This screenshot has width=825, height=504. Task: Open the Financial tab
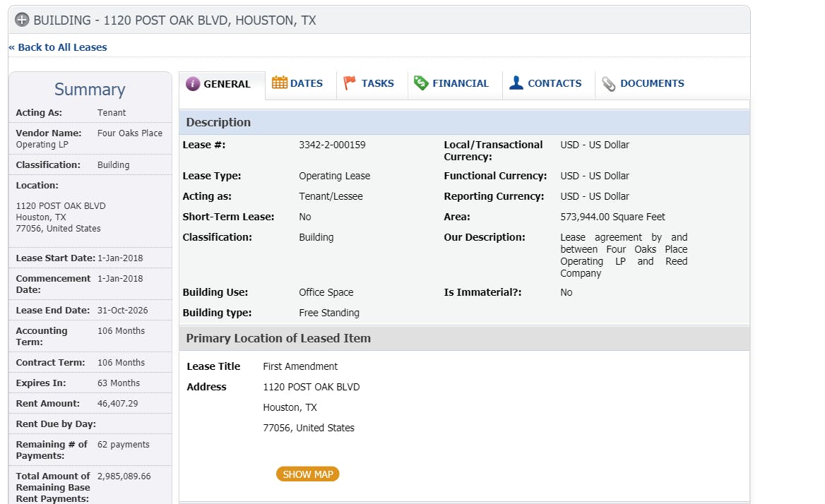coord(460,83)
